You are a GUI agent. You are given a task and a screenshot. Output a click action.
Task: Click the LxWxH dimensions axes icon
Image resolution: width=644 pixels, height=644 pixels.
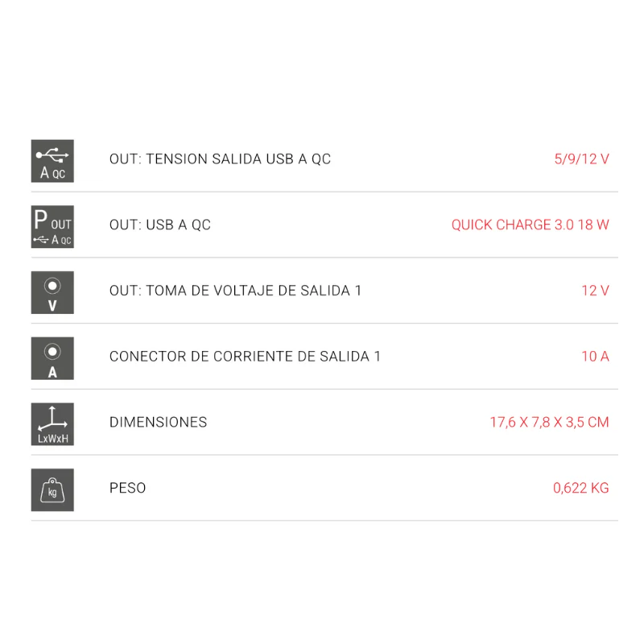(52, 424)
